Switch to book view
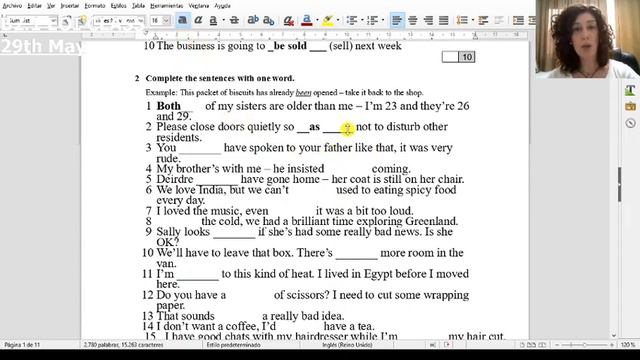This screenshot has width=640, height=360. pos(542,345)
